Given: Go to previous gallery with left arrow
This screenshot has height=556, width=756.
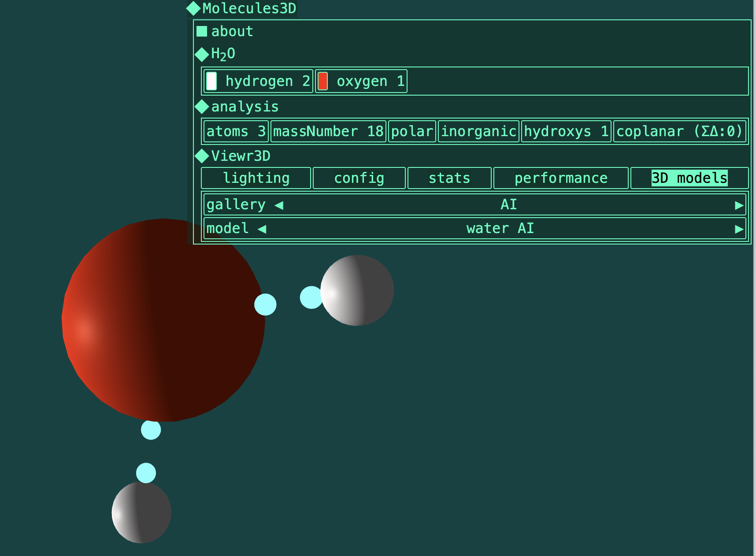Looking at the screenshot, I should (x=279, y=205).
